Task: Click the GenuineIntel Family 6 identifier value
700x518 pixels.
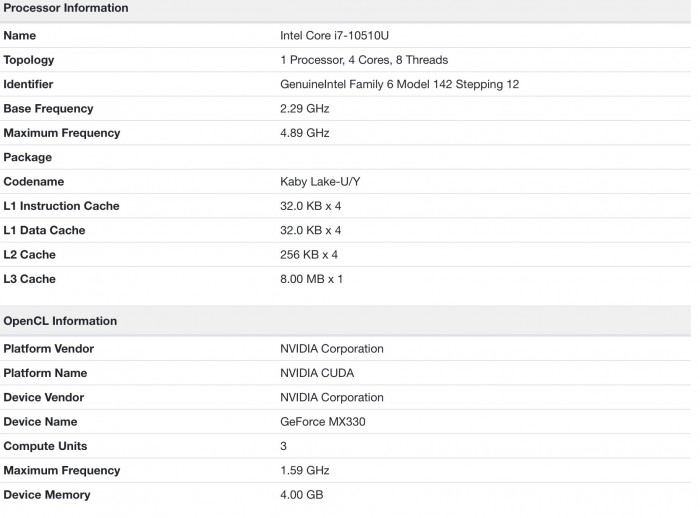Action: pyautogui.click(x=399, y=85)
